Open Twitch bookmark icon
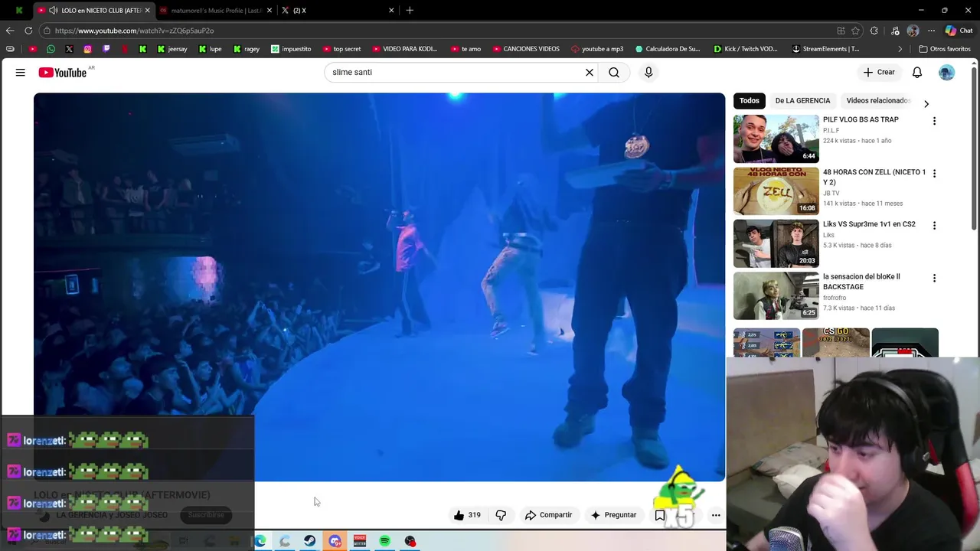The width and height of the screenshot is (980, 551). coord(106,49)
